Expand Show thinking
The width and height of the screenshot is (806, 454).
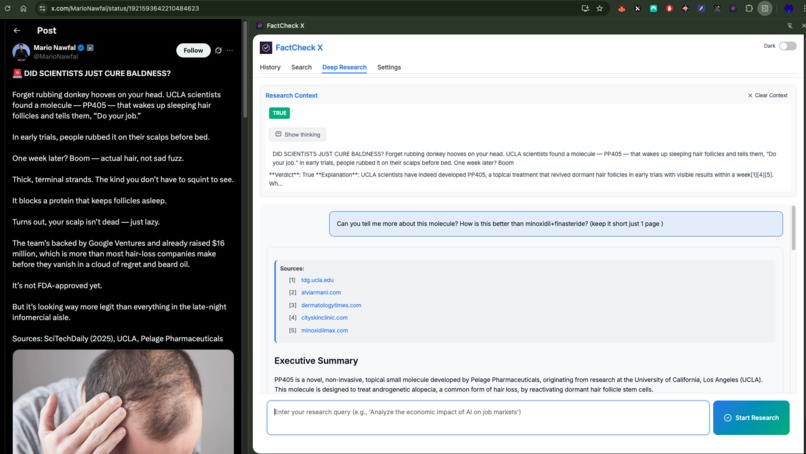point(297,134)
